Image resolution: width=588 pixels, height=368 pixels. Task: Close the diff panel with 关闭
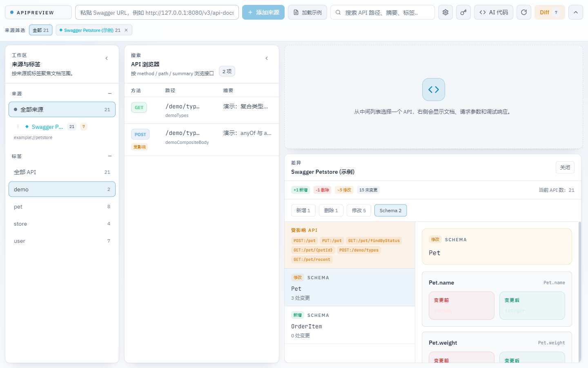[x=565, y=168]
